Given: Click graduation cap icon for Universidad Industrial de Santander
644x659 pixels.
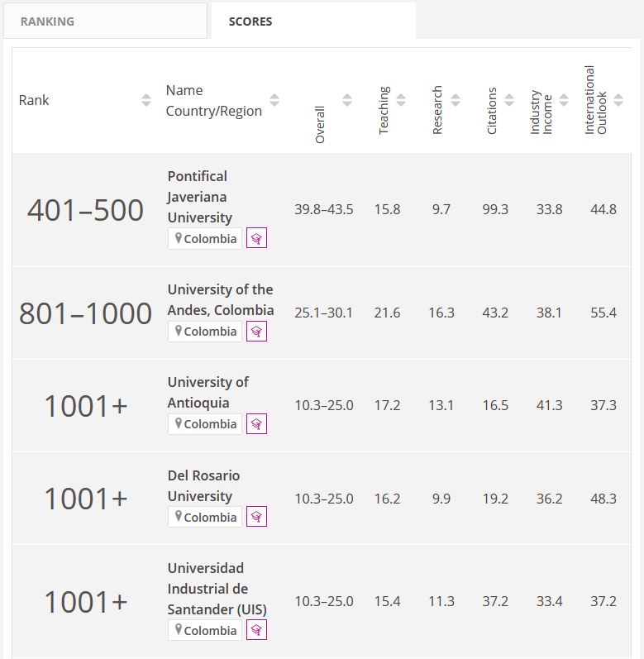Looking at the screenshot, I should 256,631.
